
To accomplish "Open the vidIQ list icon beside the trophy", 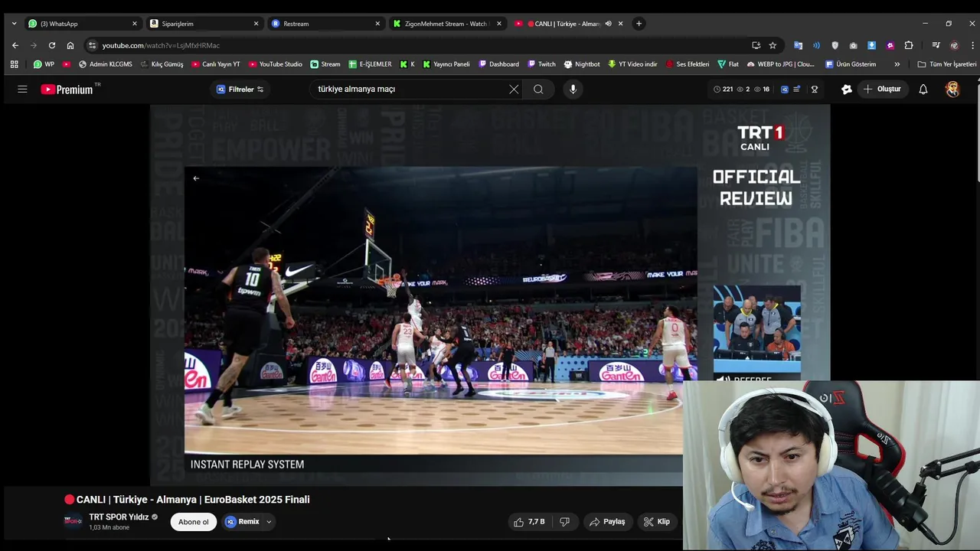I will tap(797, 90).
